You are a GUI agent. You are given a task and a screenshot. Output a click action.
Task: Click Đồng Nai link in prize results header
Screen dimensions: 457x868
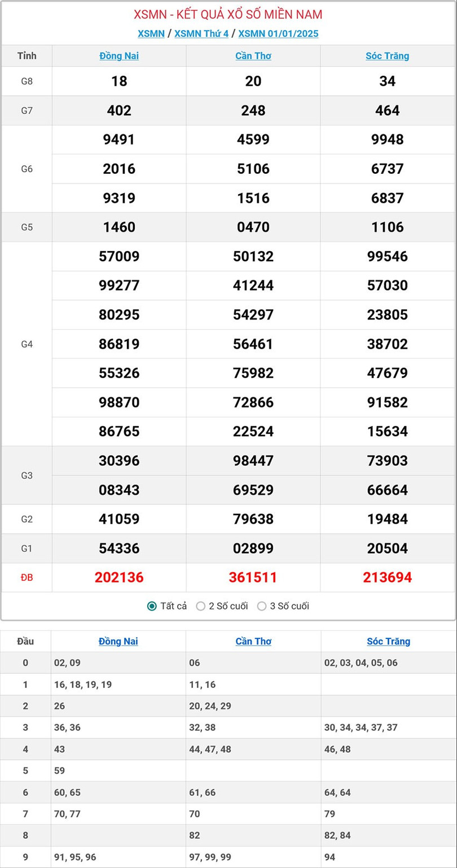pos(119,56)
